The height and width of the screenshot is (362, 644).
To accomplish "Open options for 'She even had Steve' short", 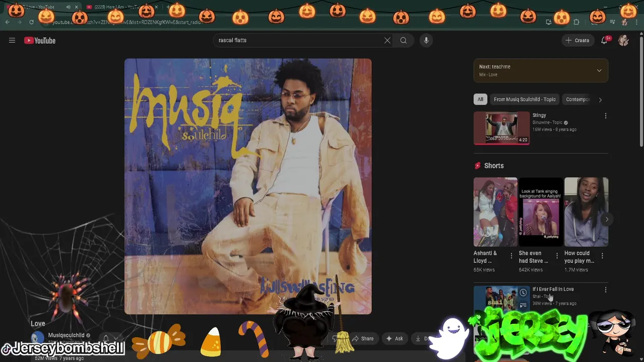I will click(557, 256).
